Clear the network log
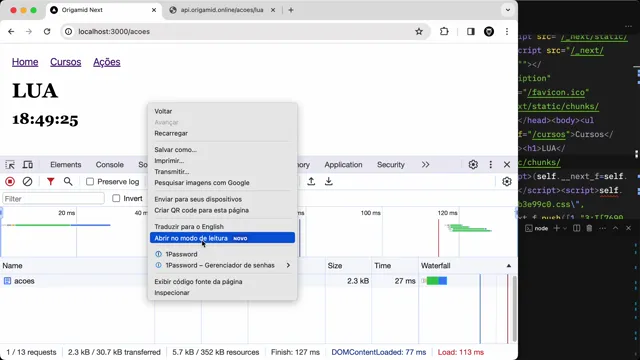This screenshot has width=640, height=360. tap(27, 182)
